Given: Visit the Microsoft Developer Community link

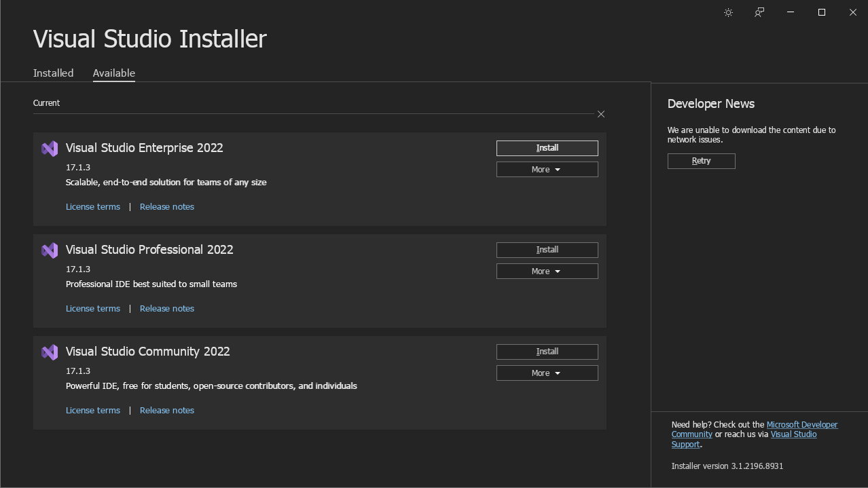Looking at the screenshot, I should point(801,424).
